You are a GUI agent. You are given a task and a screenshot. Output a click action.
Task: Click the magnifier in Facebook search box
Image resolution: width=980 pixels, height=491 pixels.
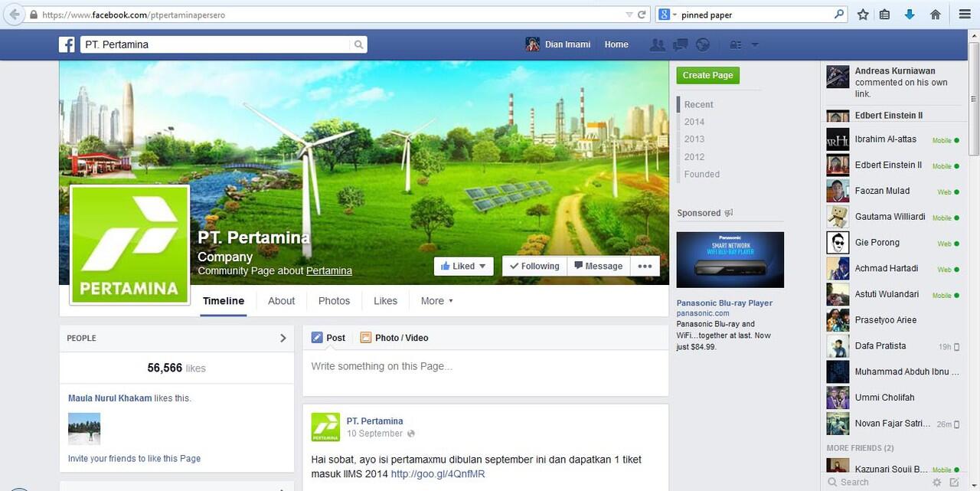358,44
